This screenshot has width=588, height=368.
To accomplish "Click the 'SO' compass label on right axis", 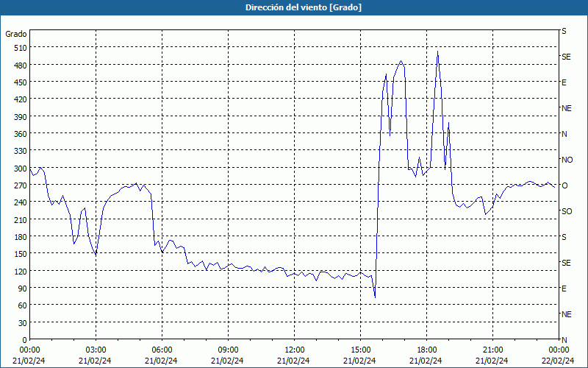I will tap(567, 211).
